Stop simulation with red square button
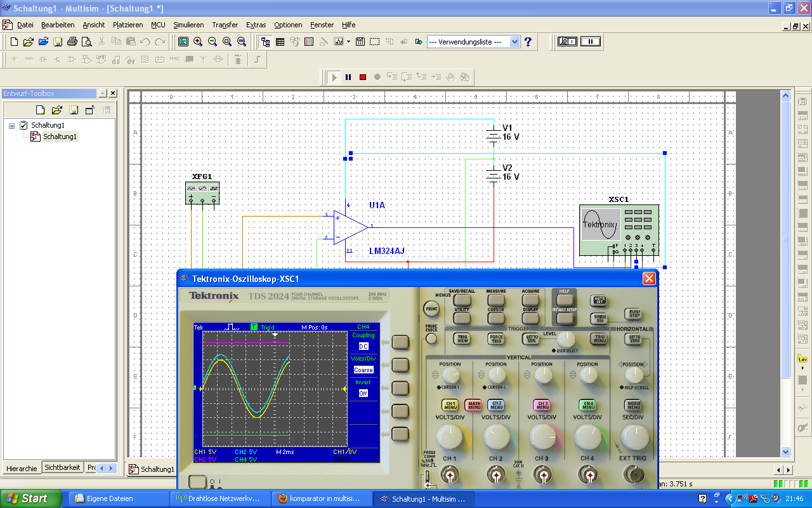 (x=363, y=77)
